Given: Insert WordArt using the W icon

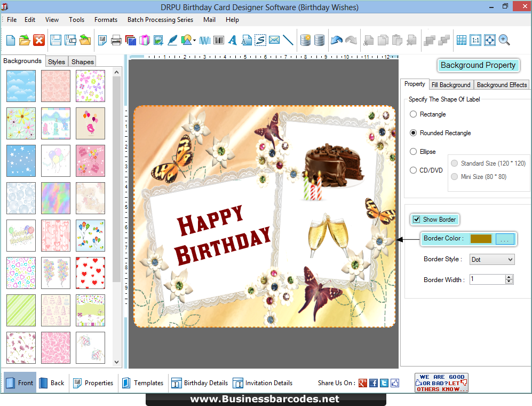Looking at the screenshot, I should coord(204,41).
